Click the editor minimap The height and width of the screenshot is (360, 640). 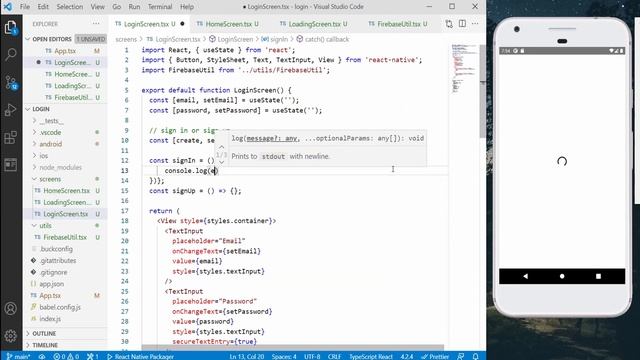click(x=464, y=69)
